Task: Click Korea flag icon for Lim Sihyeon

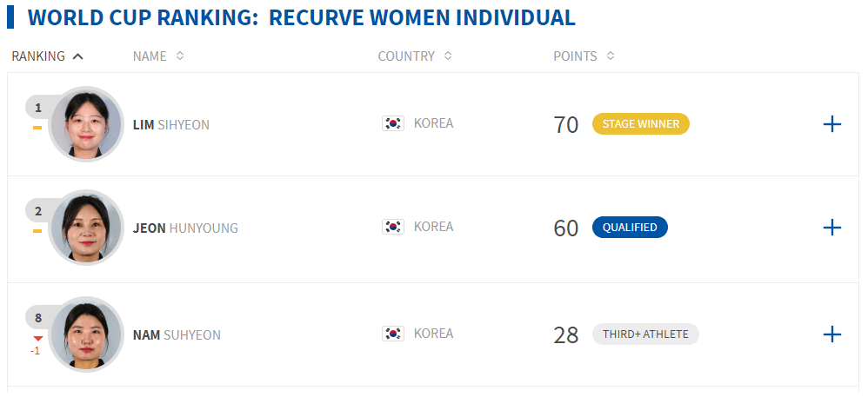Action: tap(393, 123)
